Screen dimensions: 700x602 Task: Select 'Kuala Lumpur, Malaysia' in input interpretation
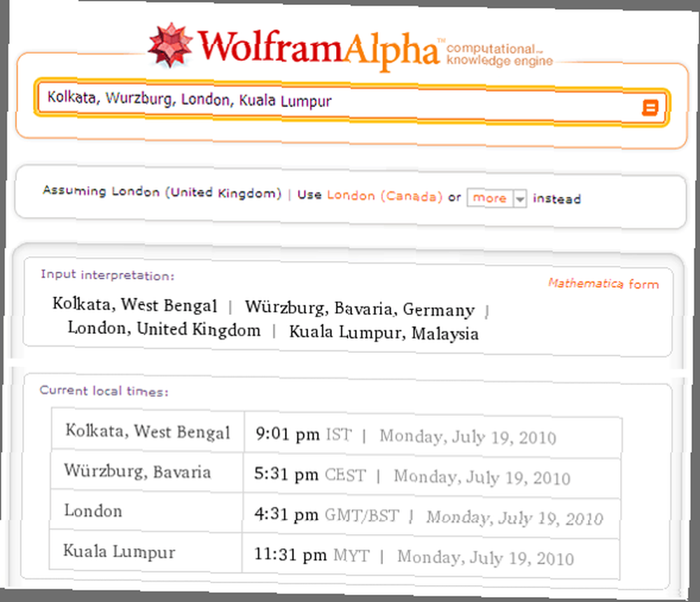pos(384,333)
